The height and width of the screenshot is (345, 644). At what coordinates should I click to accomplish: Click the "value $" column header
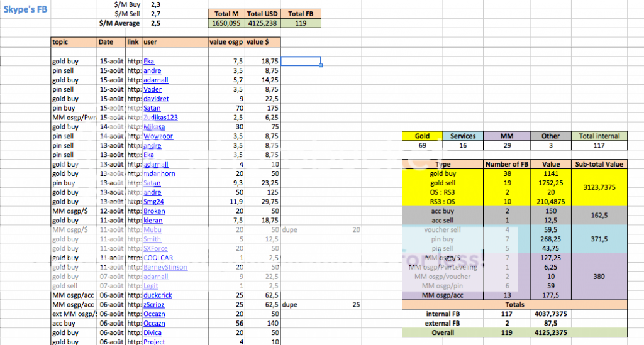[x=263, y=42]
